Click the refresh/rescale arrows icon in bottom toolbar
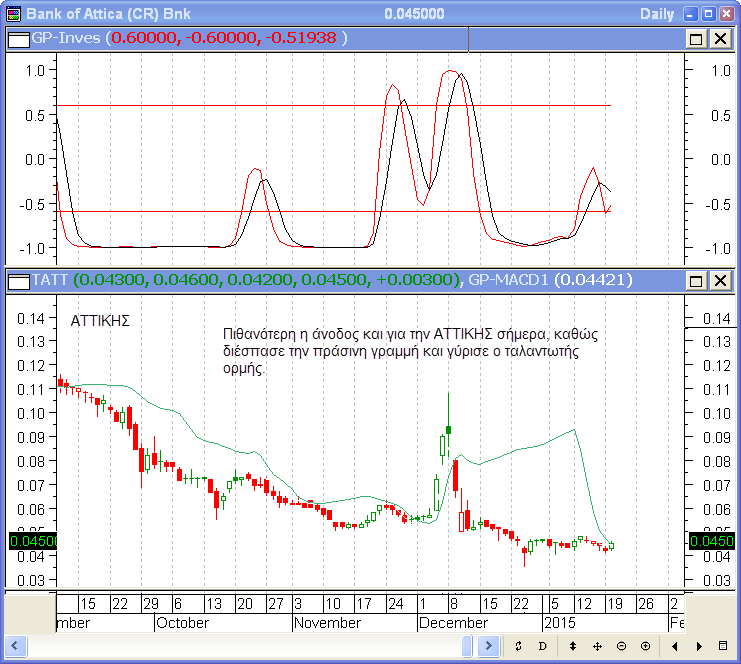The image size is (741, 664). (518, 646)
